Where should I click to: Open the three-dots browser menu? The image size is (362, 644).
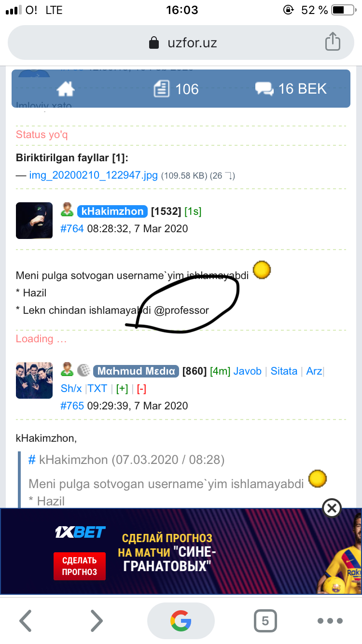(x=330, y=621)
